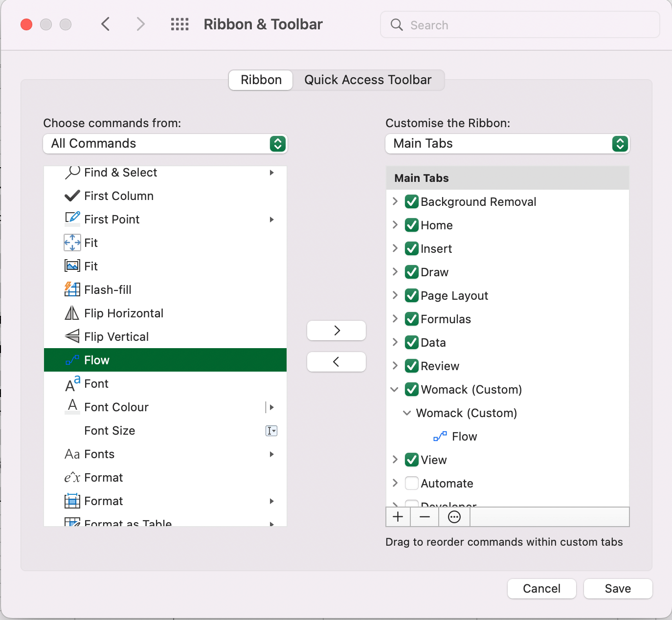The image size is (672, 620).
Task: Open the Customise the Ribbon dropdown
Action: 508,144
